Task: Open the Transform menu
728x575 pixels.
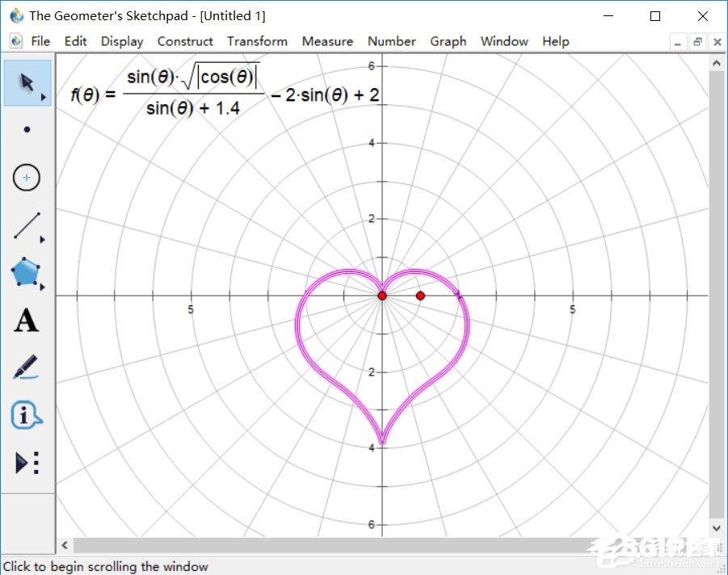Action: [x=257, y=41]
